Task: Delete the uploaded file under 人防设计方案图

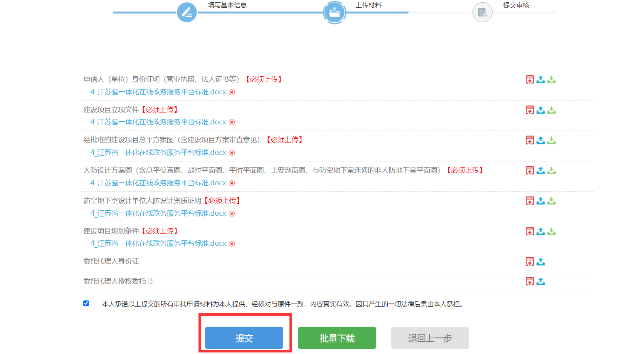Action: [x=232, y=183]
